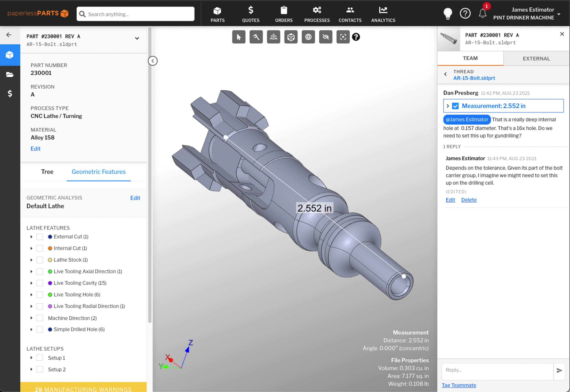
Task: Check the Internal Cut (1) checkbox
Action: click(x=40, y=248)
